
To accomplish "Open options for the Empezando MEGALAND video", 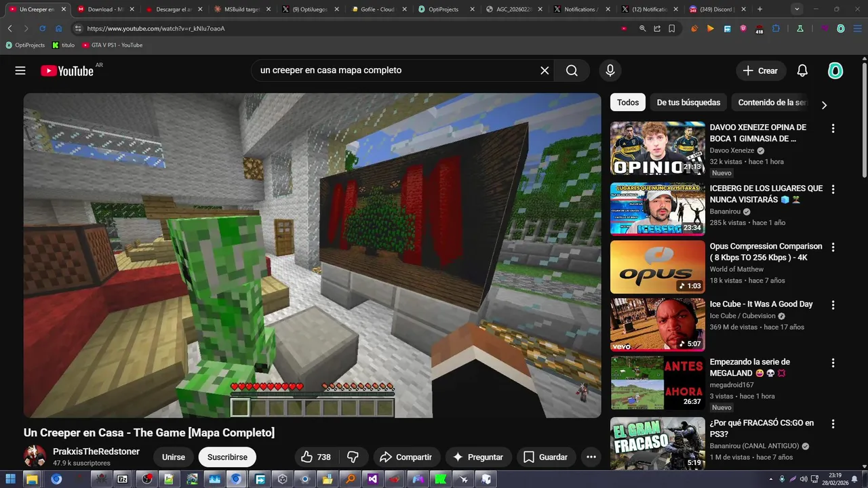I will 833,363.
